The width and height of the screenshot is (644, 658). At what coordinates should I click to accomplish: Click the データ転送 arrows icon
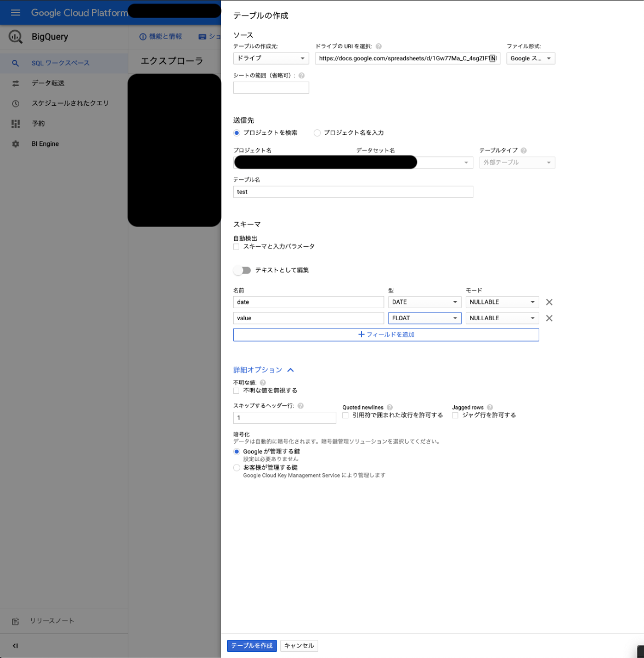[15, 83]
